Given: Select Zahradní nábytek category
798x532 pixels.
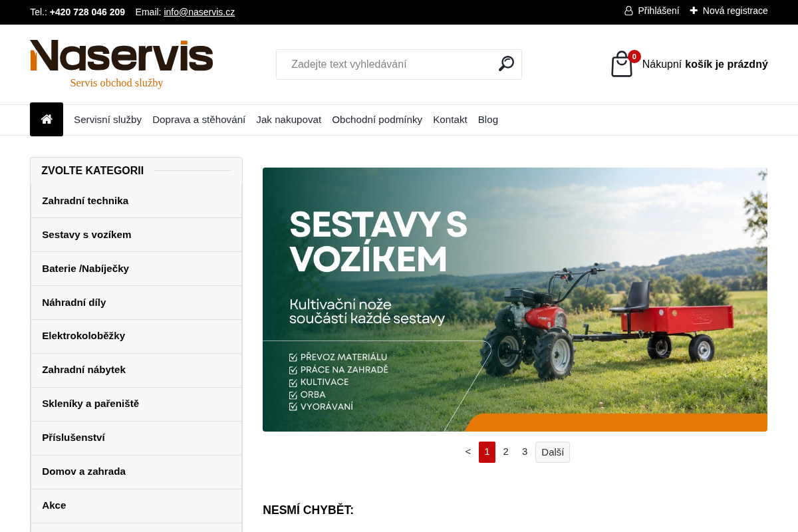Looking at the screenshot, I should pos(136,370).
